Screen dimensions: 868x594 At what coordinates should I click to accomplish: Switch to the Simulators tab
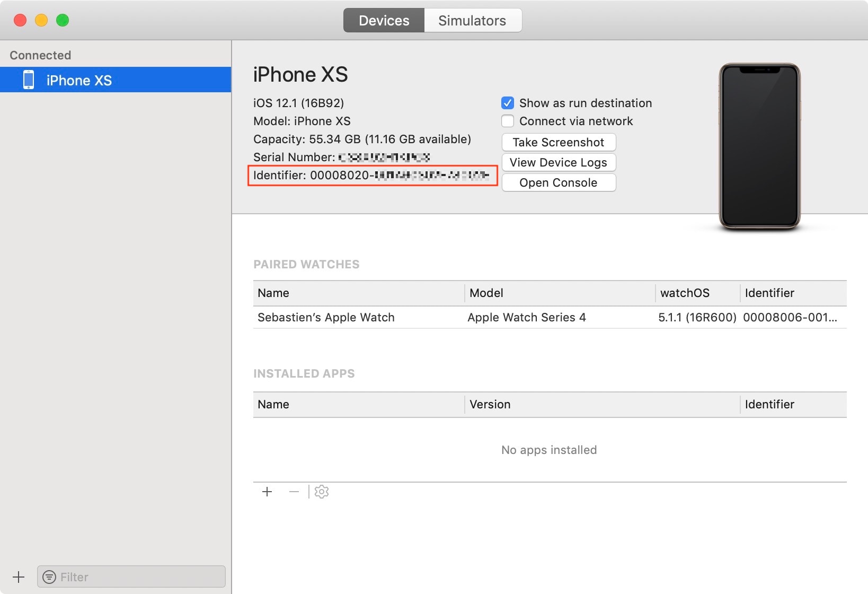473,20
